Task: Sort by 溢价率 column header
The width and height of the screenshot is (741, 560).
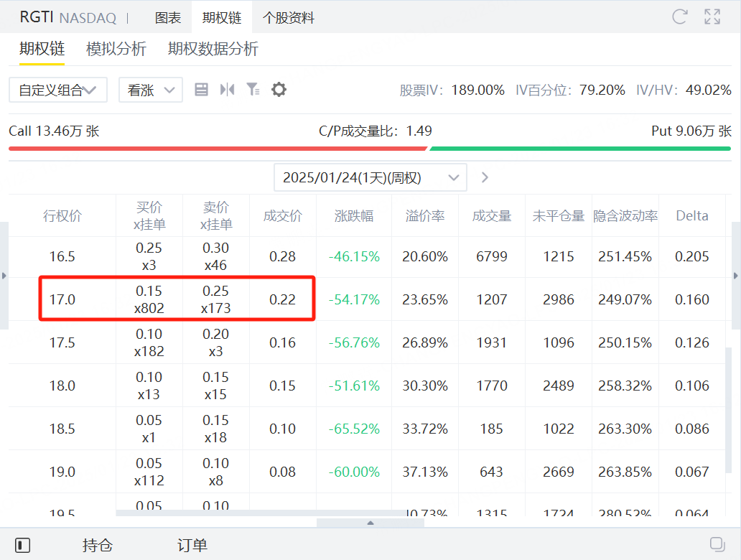Action: point(425,216)
